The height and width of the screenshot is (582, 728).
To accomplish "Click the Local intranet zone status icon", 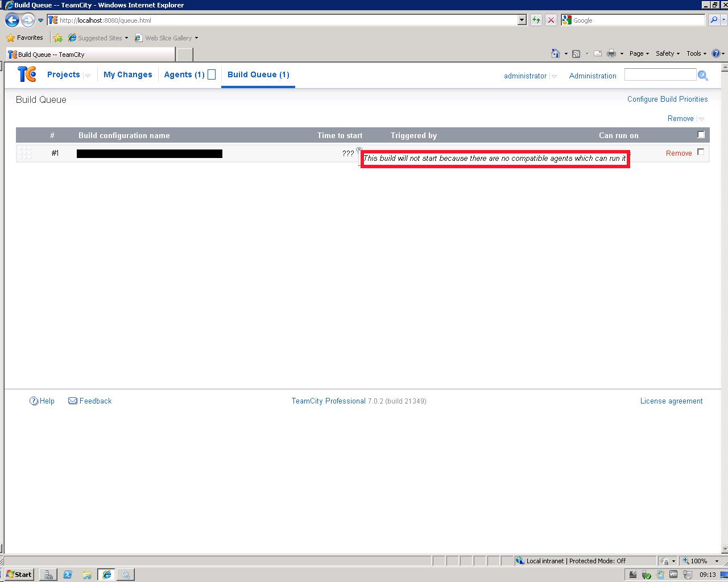I will coord(520,560).
